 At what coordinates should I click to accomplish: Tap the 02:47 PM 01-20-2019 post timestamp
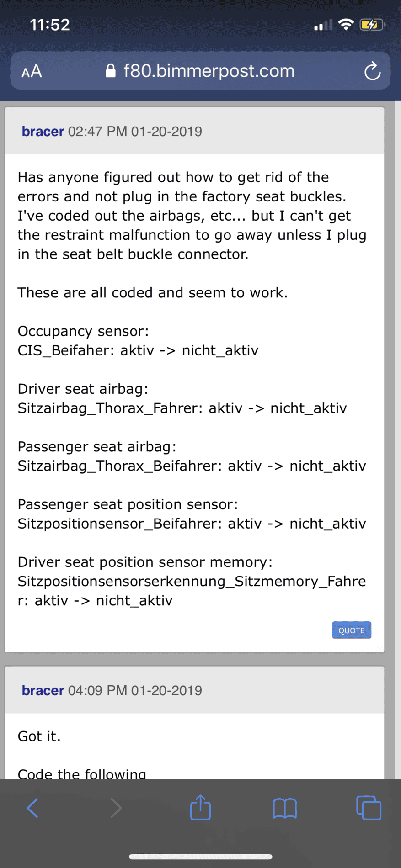[135, 132]
